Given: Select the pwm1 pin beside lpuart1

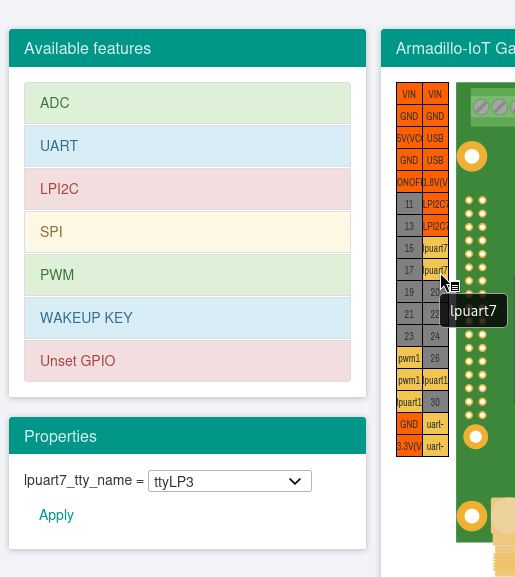Looking at the screenshot, I should coord(409,380).
